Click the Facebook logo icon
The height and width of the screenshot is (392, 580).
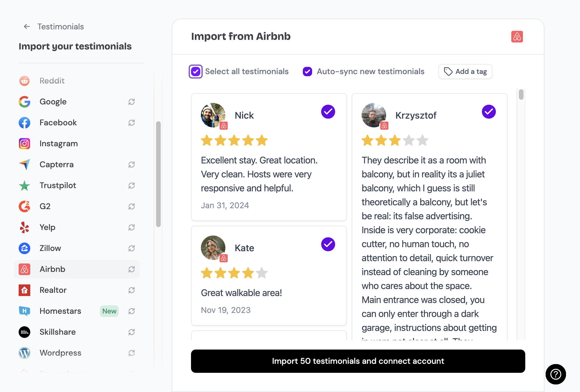pyautogui.click(x=24, y=122)
